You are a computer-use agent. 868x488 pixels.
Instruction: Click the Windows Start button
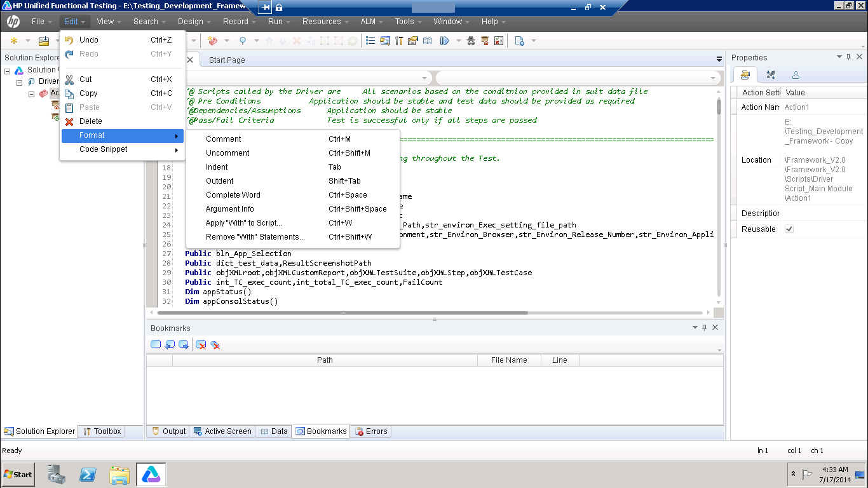click(17, 475)
